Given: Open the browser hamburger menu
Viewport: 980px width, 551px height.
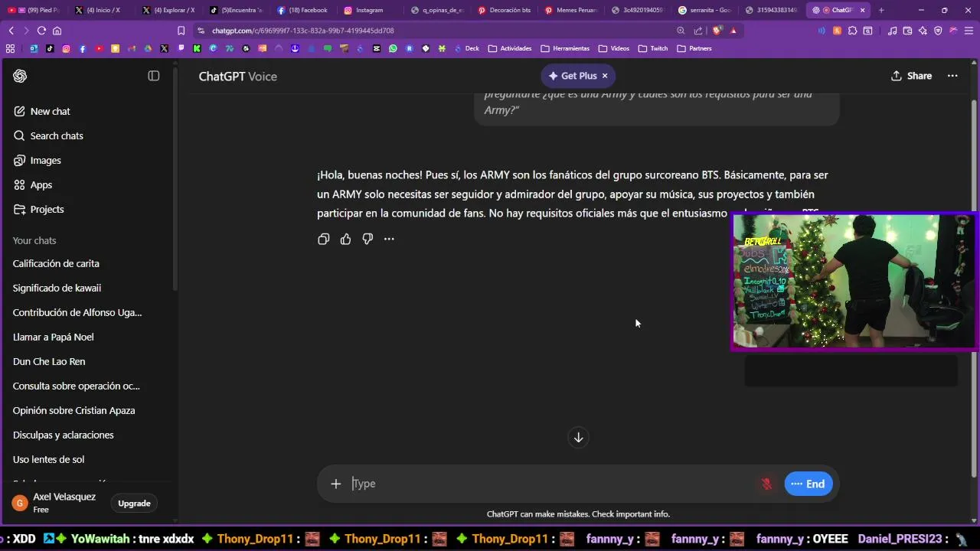Looking at the screenshot, I should (x=969, y=31).
